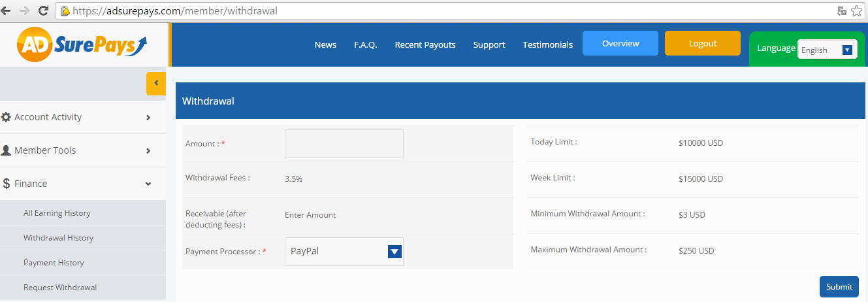
Task: Select the Member Tools menu item
Action: (x=83, y=150)
